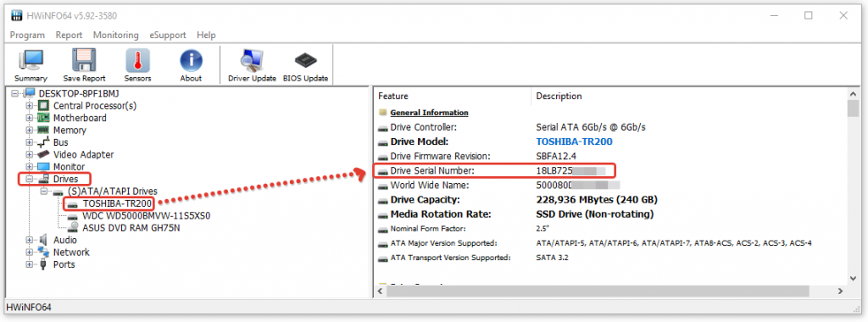This screenshot has width=868, height=322.
Task: Click TOSHIBA-TR200 drive model value
Action: (x=574, y=141)
